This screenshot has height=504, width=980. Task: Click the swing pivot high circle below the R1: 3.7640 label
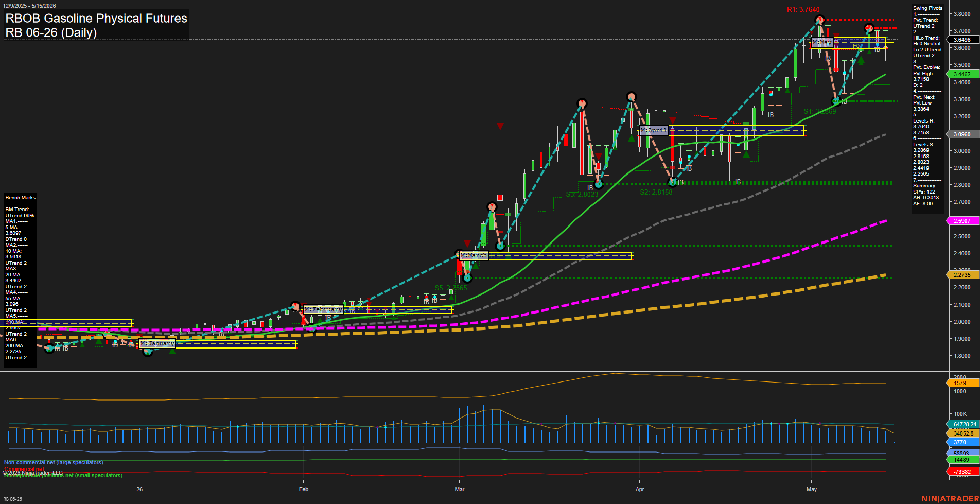point(819,21)
